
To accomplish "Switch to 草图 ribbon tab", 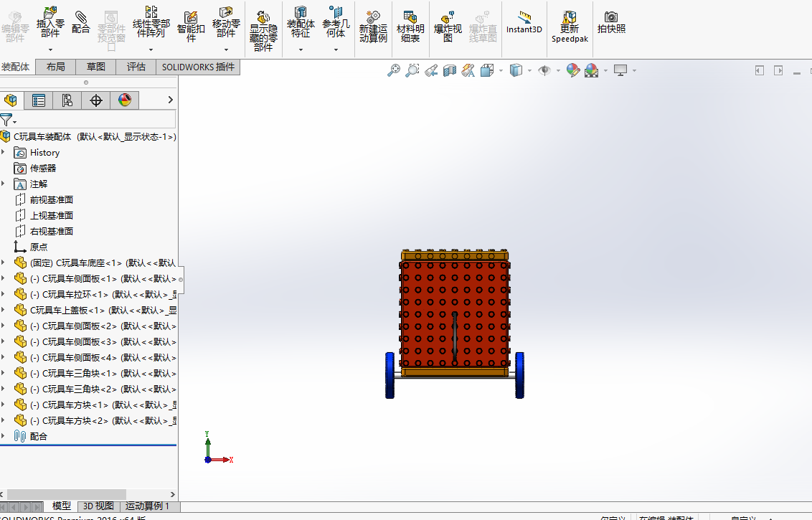I will point(96,67).
